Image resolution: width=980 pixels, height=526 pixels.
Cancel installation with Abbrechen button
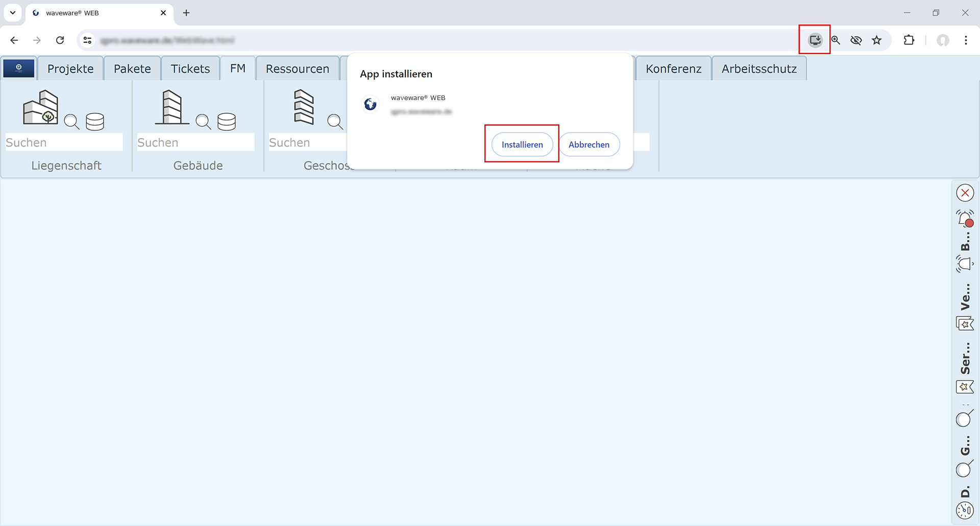coord(589,145)
